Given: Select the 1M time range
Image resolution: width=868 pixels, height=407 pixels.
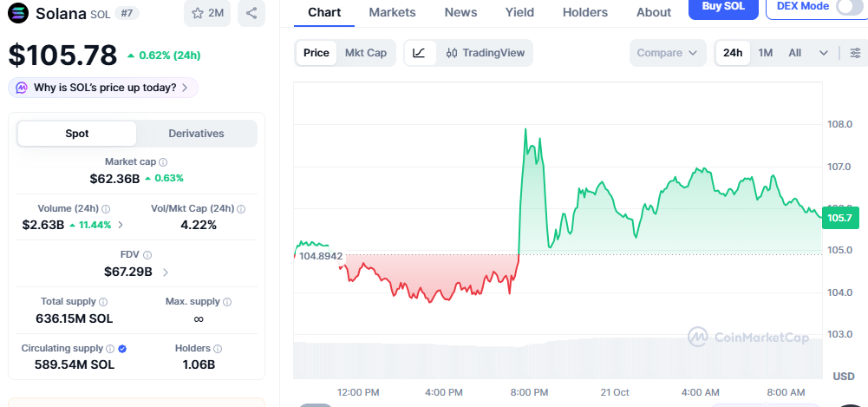Looking at the screenshot, I should pos(766,53).
